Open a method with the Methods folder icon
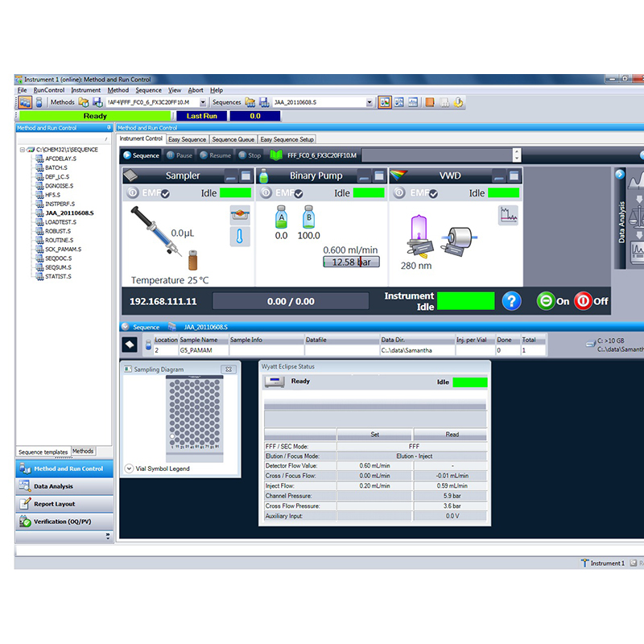Image resolution: width=644 pixels, height=644 pixels. point(84,102)
